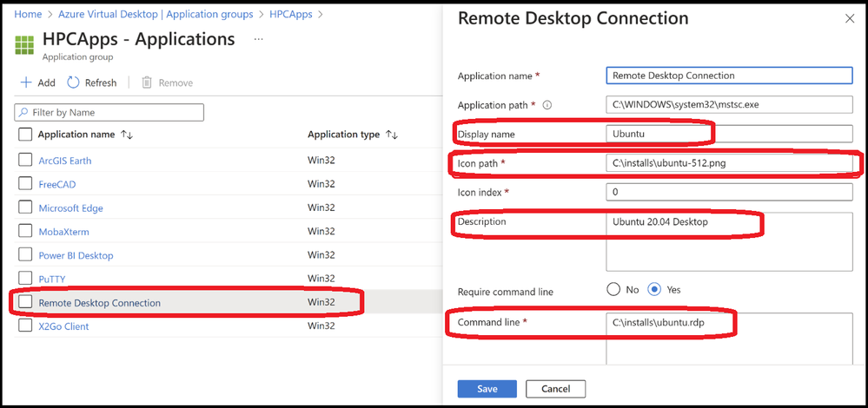
Task: Click Win32 type in ArcGIS Earth row
Action: point(321,161)
